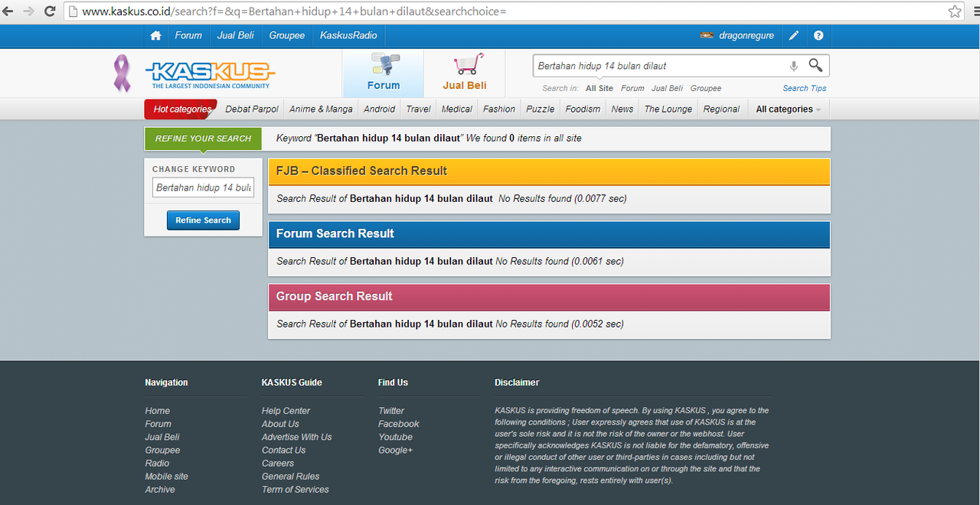Open the Fashion category

pos(499,109)
